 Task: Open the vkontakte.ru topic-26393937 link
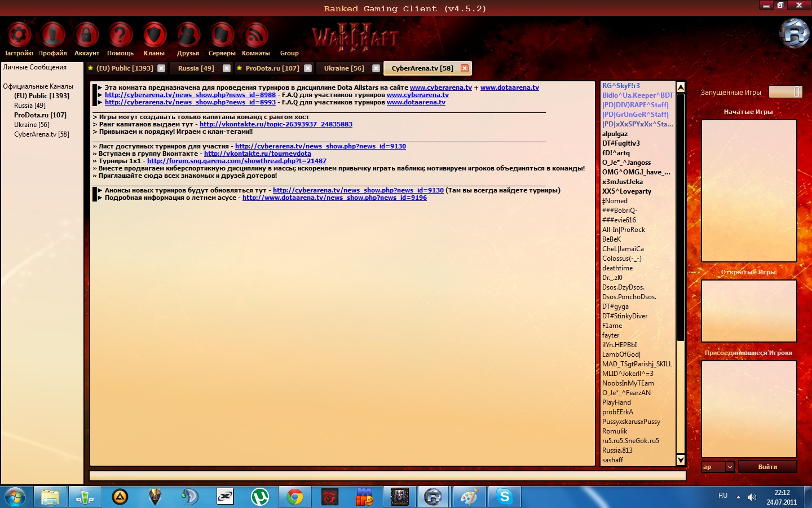pos(276,124)
